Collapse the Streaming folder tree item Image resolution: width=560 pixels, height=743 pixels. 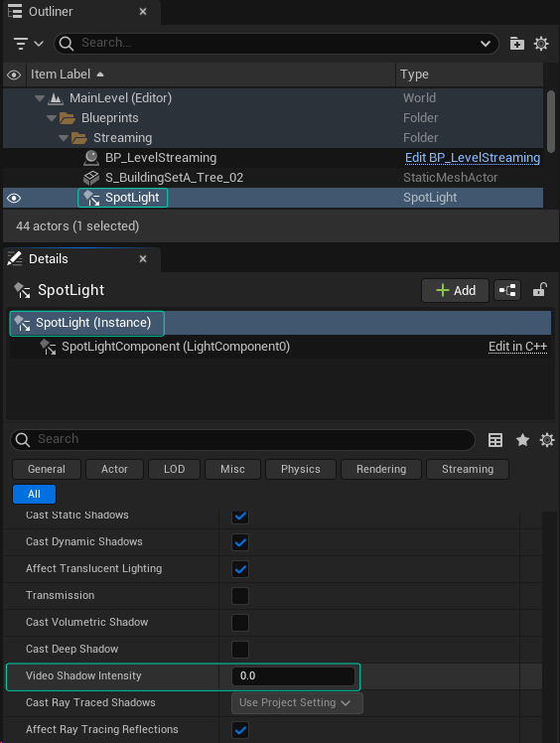coord(64,138)
